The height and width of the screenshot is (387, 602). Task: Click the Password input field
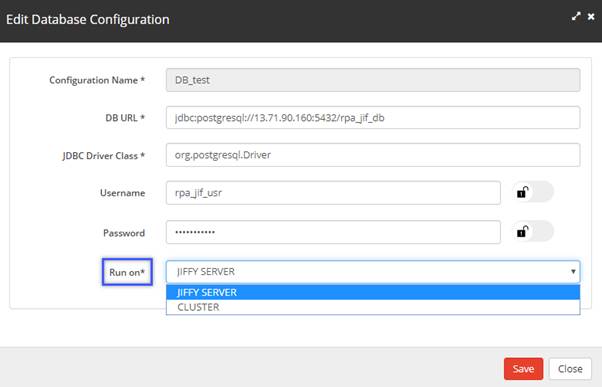tap(333, 232)
